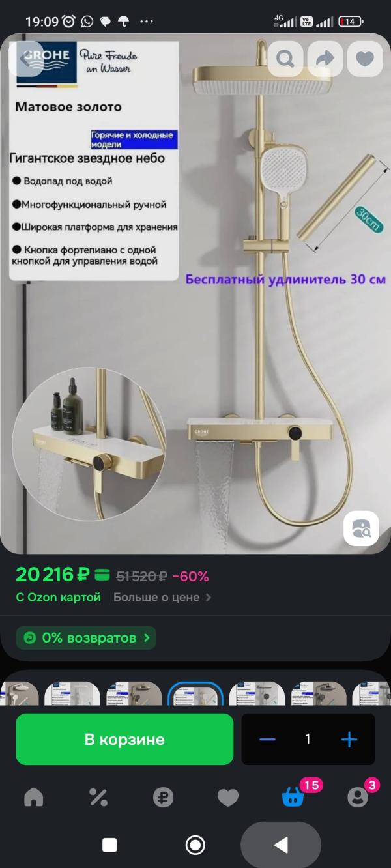Tap the green В корзине button

(124, 739)
